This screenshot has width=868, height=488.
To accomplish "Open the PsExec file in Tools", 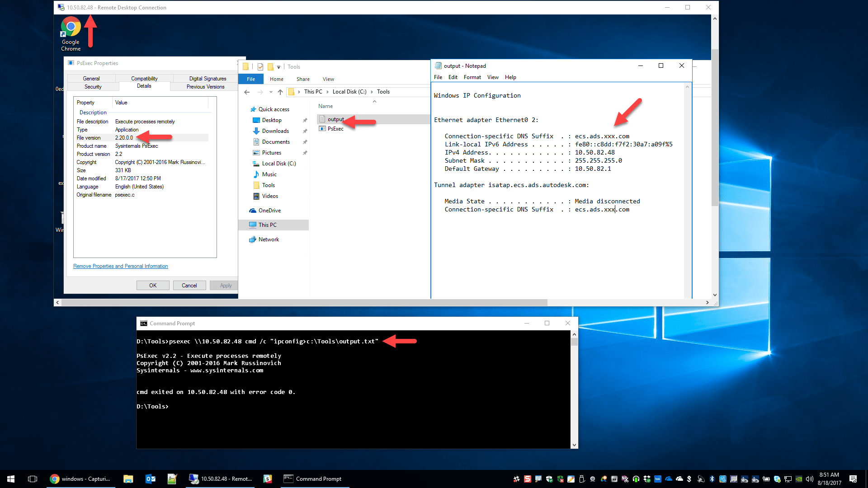I will pyautogui.click(x=335, y=129).
